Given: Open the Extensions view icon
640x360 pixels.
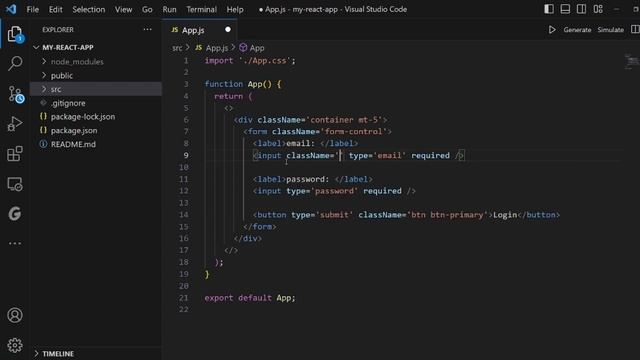Looking at the screenshot, I should pyautogui.click(x=15, y=154).
